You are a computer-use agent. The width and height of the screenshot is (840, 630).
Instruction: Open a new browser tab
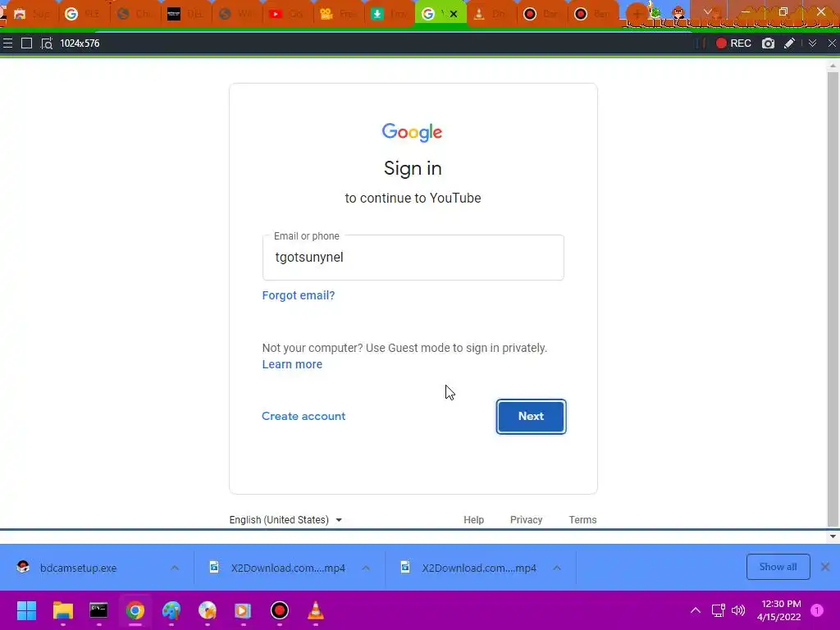[x=636, y=14]
